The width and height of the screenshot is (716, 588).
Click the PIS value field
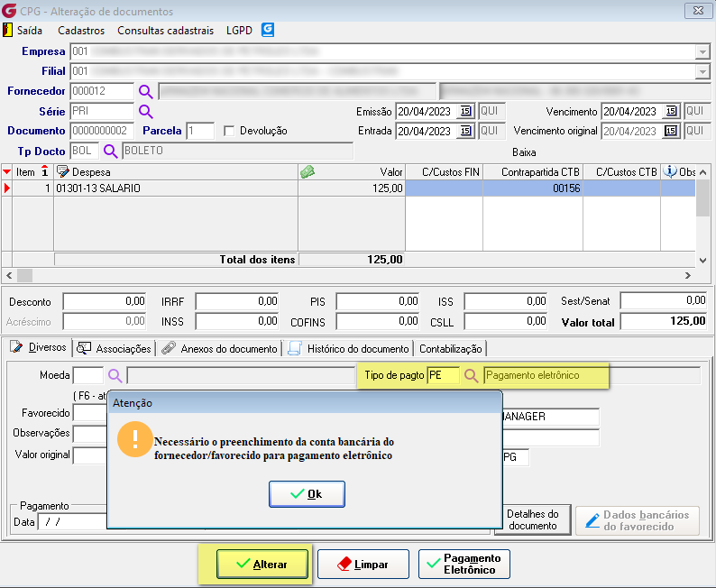pos(378,301)
